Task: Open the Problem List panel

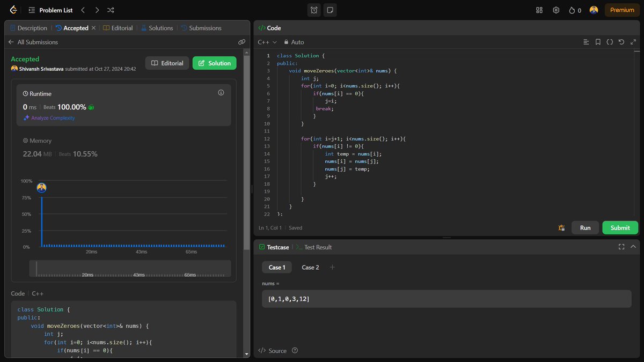Action: click(x=50, y=10)
